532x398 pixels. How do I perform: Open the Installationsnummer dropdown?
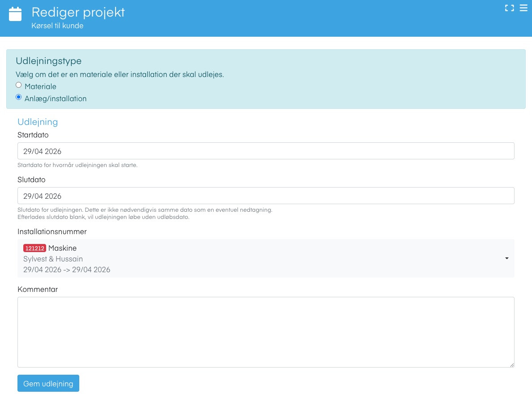[266, 259]
